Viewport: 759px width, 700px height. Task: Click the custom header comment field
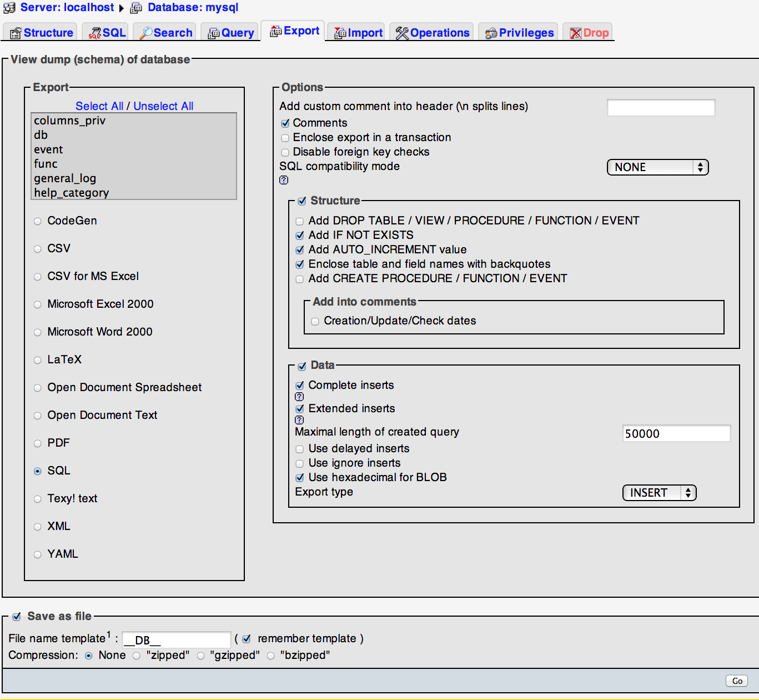point(661,107)
